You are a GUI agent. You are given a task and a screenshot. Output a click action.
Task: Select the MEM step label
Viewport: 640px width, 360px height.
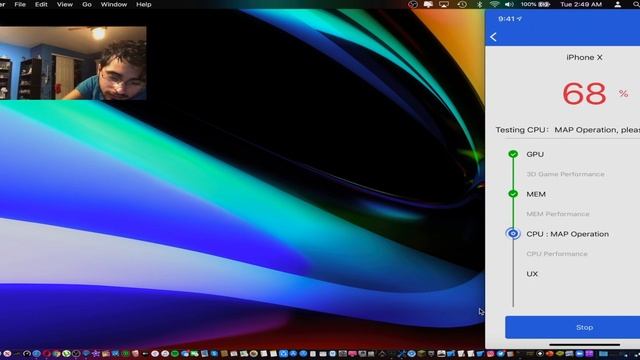pos(536,194)
